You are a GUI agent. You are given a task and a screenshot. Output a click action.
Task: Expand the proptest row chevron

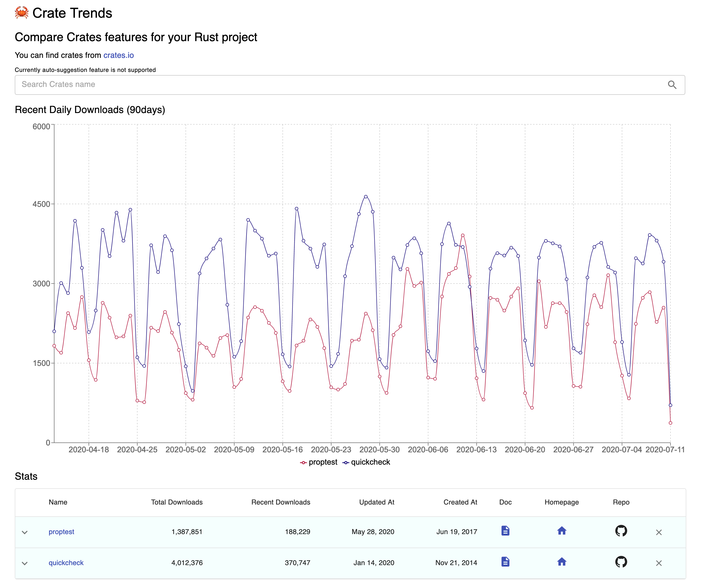[x=24, y=532]
